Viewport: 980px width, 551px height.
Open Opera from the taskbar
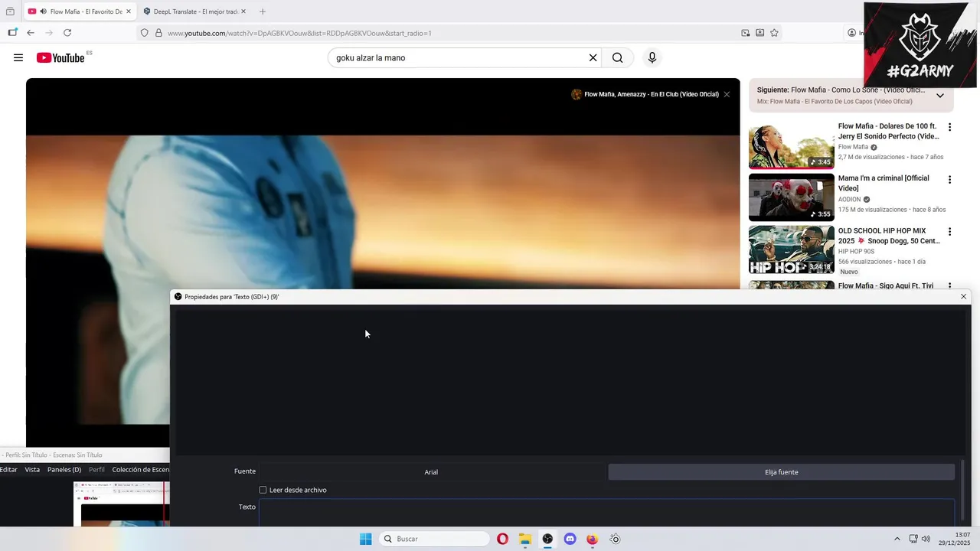click(502, 539)
